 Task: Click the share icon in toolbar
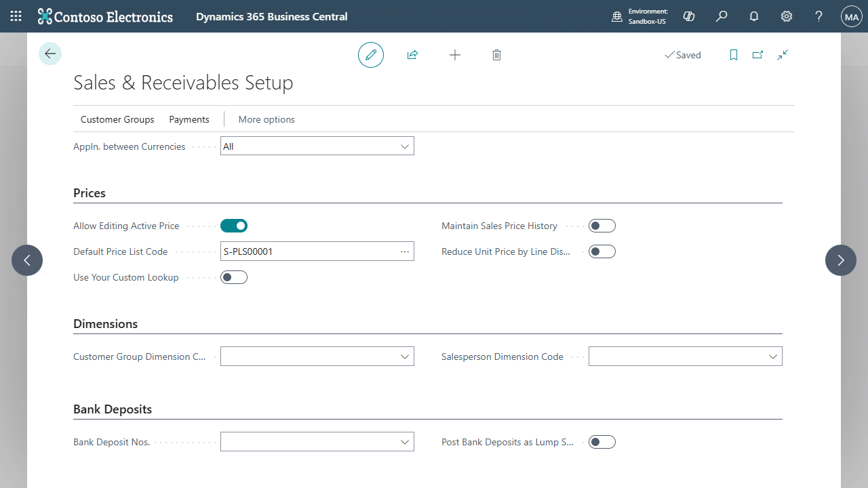point(412,55)
